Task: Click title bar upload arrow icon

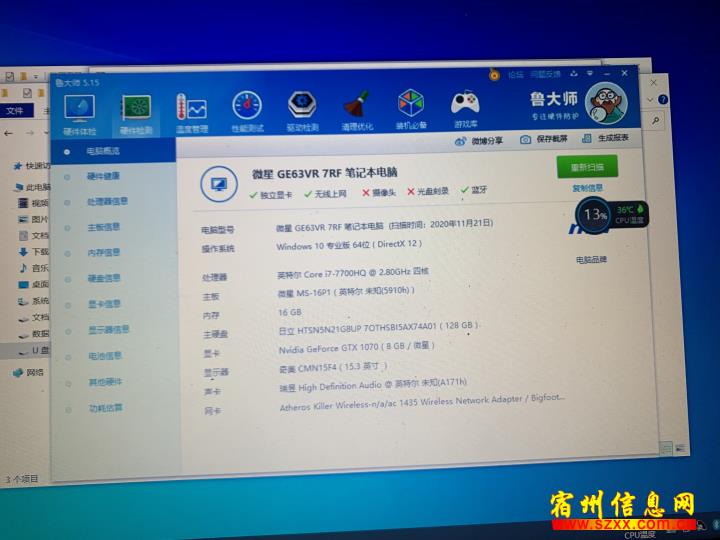Action: pos(574,73)
